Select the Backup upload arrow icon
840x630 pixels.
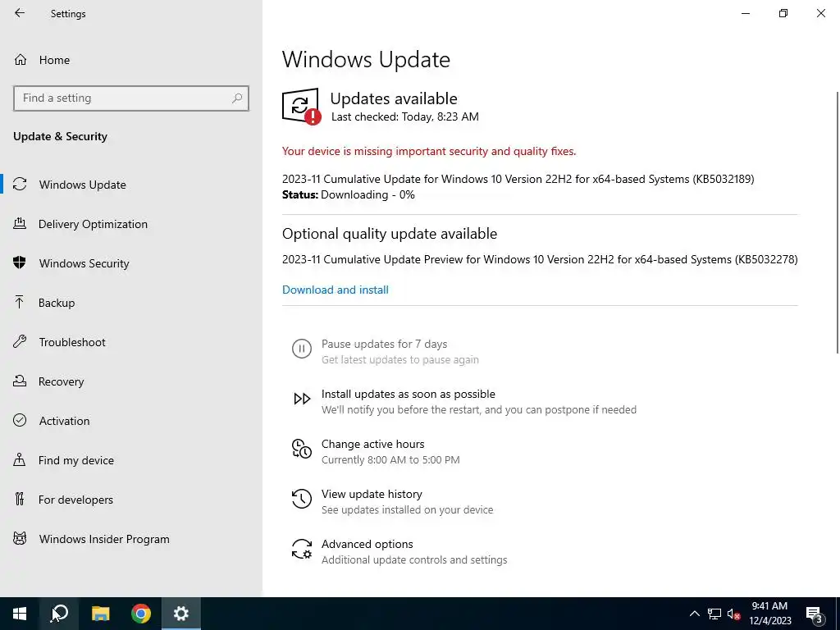pyautogui.click(x=20, y=303)
